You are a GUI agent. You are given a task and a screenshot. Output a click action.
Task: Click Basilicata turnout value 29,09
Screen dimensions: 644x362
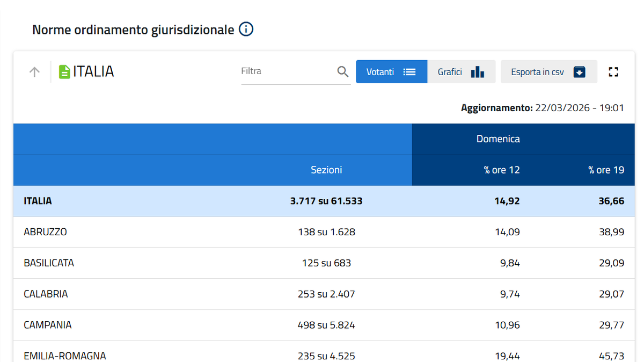click(x=612, y=263)
